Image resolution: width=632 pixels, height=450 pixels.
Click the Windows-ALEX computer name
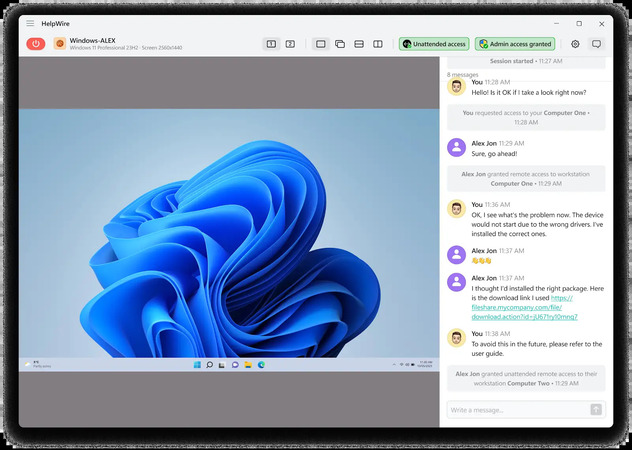point(92,40)
